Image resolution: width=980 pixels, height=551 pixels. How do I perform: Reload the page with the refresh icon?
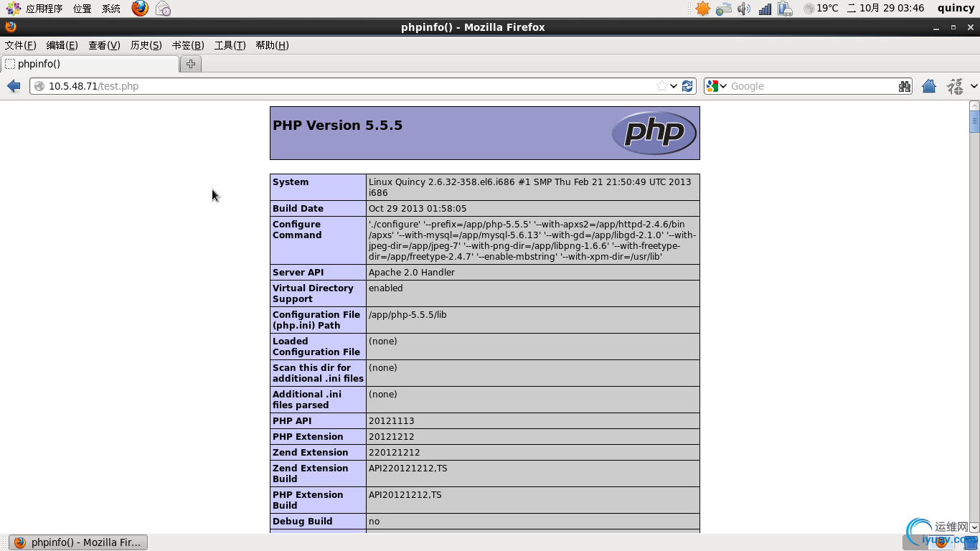click(x=687, y=86)
